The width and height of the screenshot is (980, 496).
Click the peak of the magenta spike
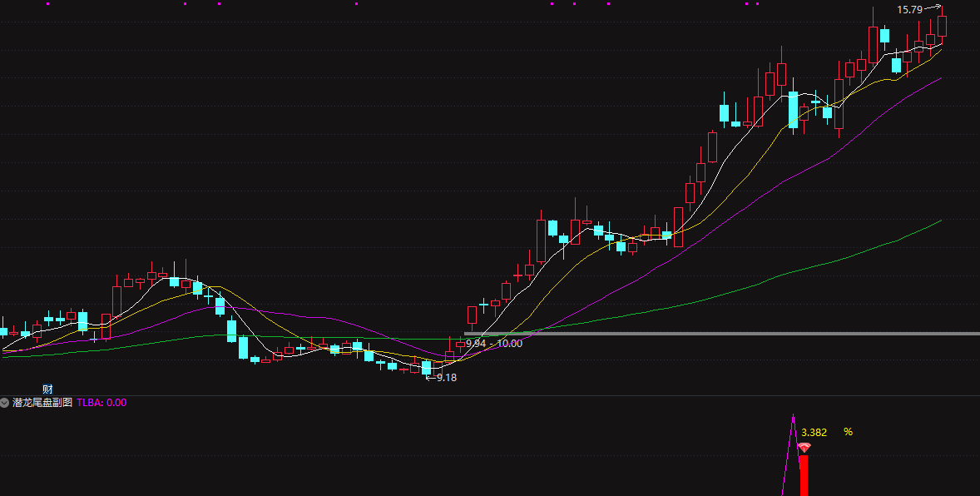coord(794,415)
